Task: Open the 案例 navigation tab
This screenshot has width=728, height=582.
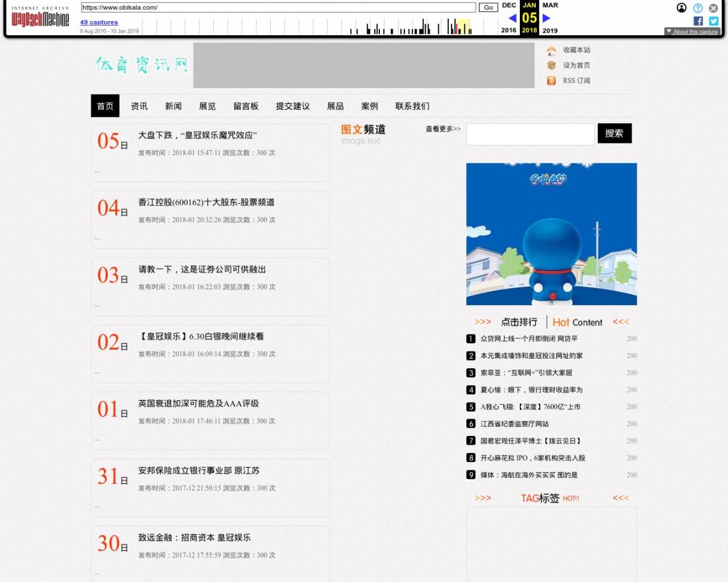Action: [x=370, y=106]
